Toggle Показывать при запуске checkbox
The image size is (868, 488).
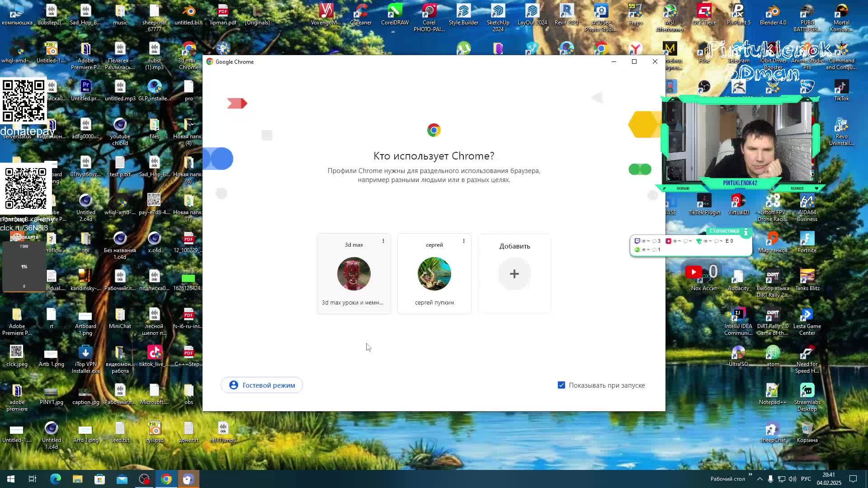pyautogui.click(x=561, y=385)
